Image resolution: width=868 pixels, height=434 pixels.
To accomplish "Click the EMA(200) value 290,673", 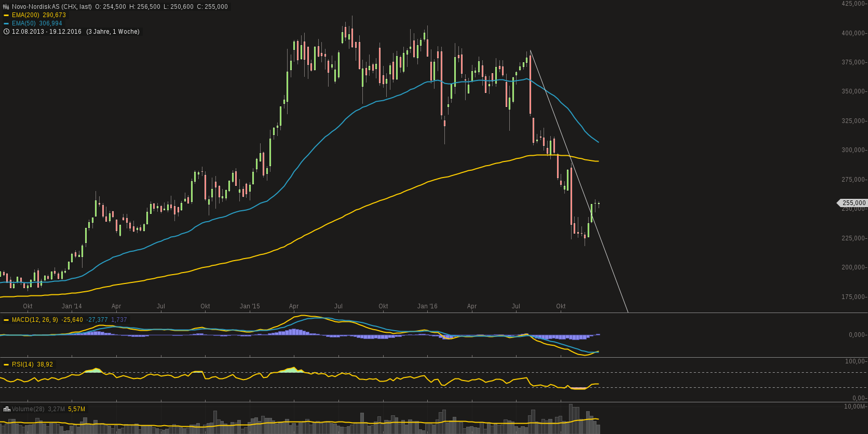I will point(54,16).
